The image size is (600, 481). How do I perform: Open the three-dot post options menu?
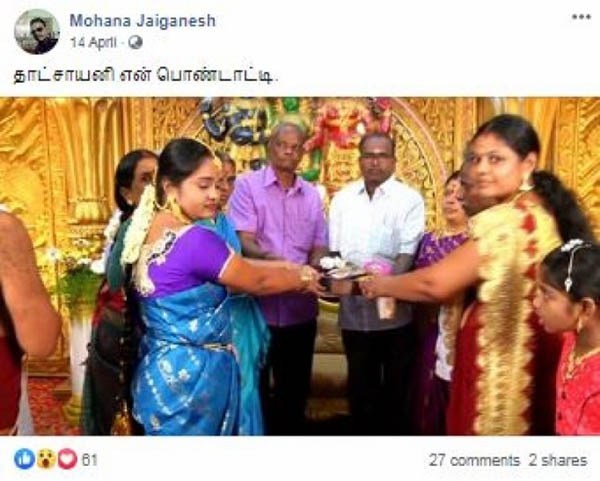581,17
